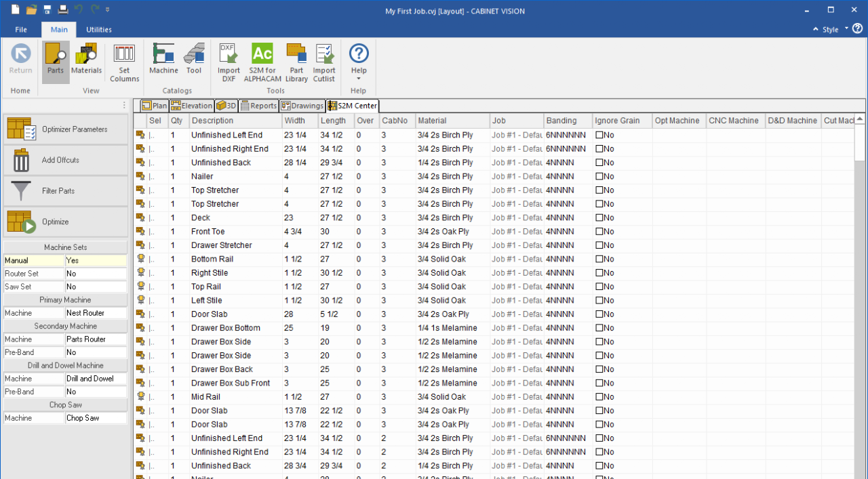Open the Part Library
Image resolution: width=868 pixels, height=479 pixels.
296,63
